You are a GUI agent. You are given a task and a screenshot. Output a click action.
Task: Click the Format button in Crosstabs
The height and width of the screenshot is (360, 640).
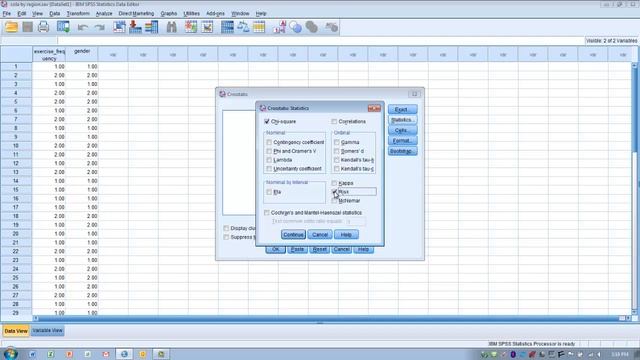tap(402, 140)
